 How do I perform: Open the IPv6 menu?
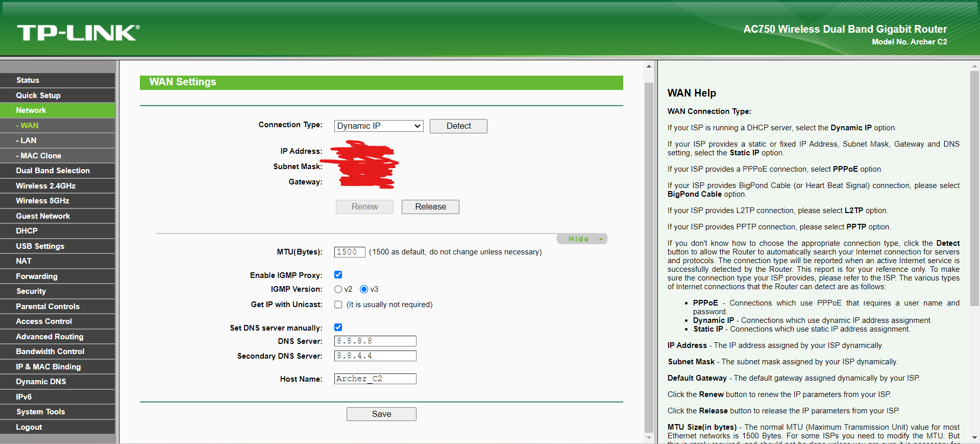click(58, 397)
